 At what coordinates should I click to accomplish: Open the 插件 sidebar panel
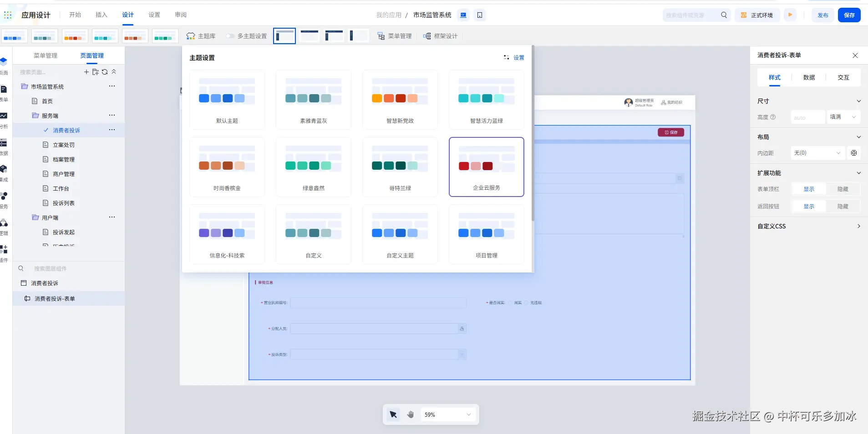[4, 253]
